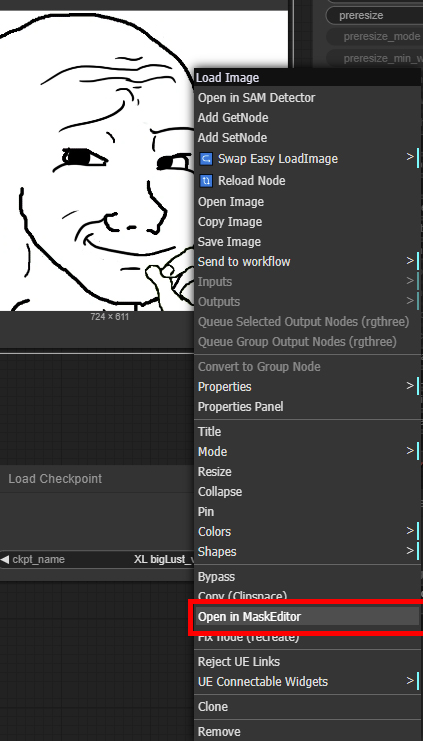Expand the Send to workflow submenu
The width and height of the screenshot is (423, 741).
click(410, 261)
